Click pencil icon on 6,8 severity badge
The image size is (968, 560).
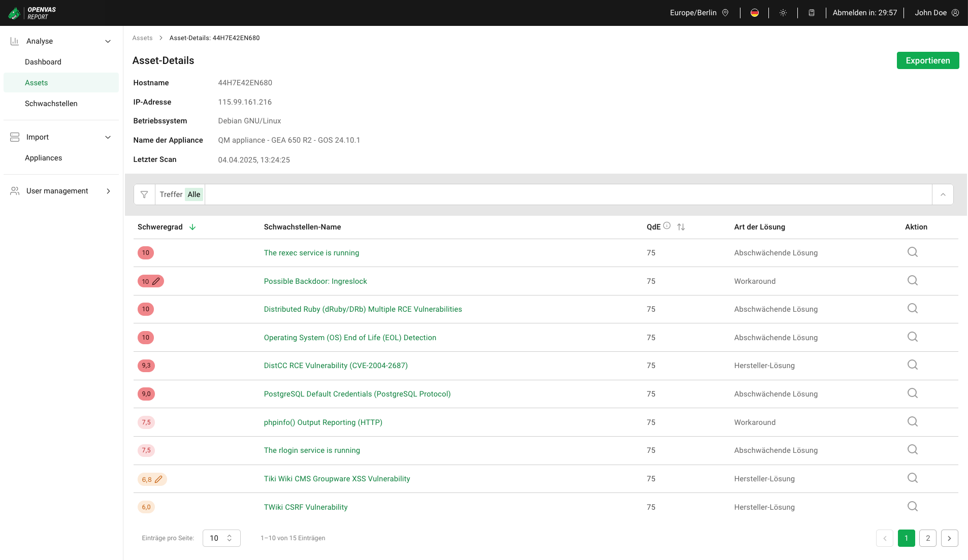(x=159, y=479)
